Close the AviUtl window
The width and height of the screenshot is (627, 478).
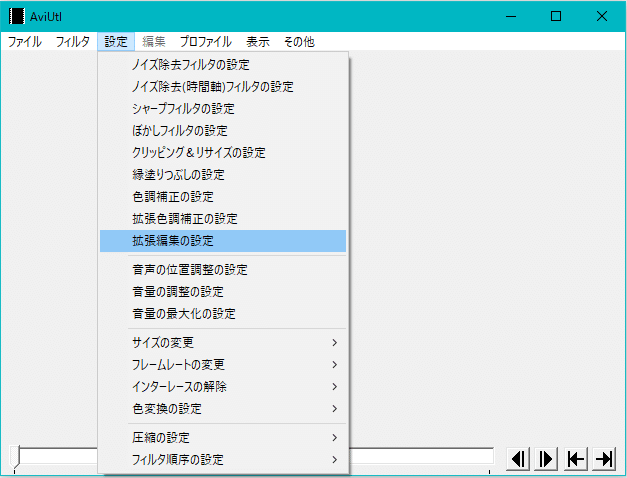tap(602, 16)
